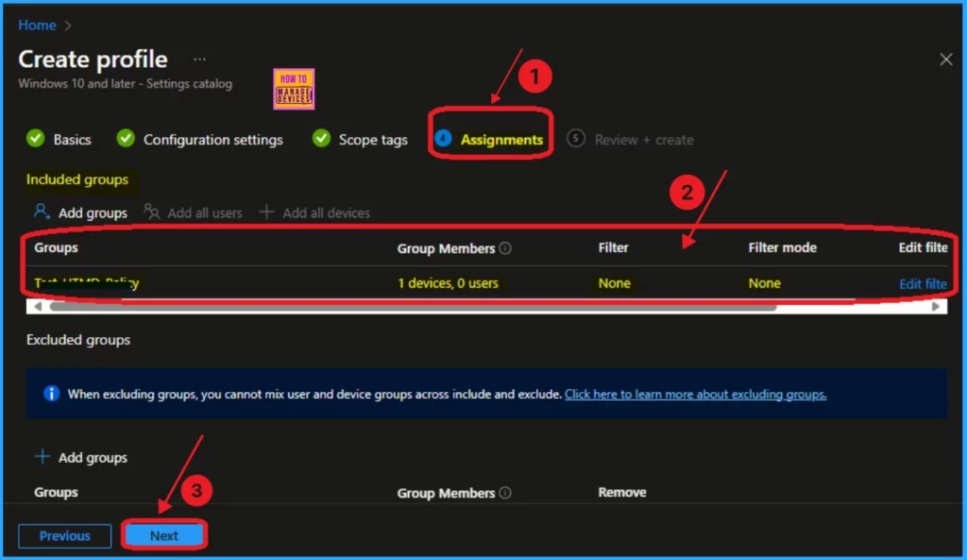Click the '1 devices, 0 users' cell
The height and width of the screenshot is (560, 967).
[x=448, y=283]
